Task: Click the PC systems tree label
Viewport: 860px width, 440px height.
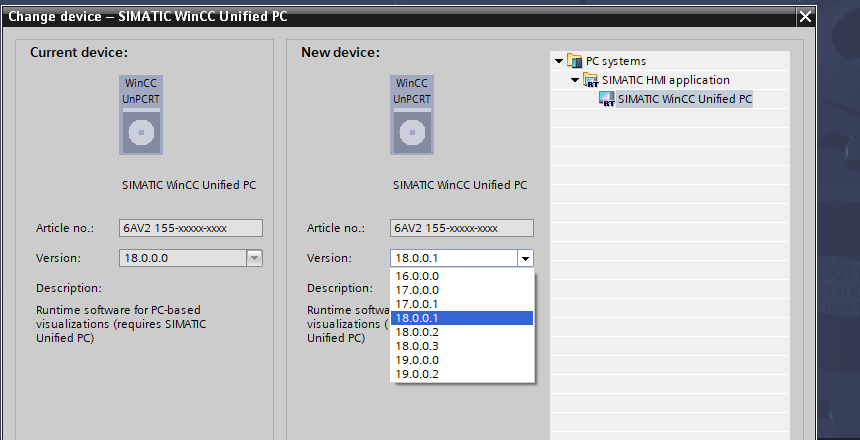Action: pyautogui.click(x=616, y=61)
